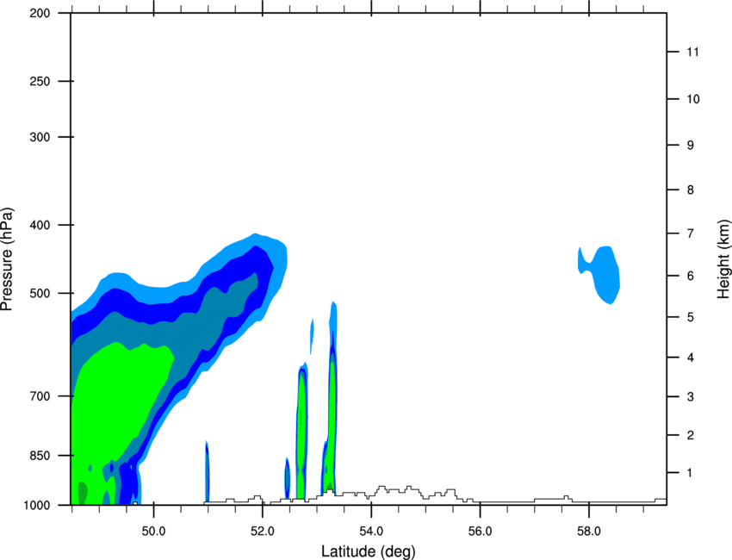Click the 50.0 latitude tick label
Screen dimensions: 732x560
tap(153, 531)
